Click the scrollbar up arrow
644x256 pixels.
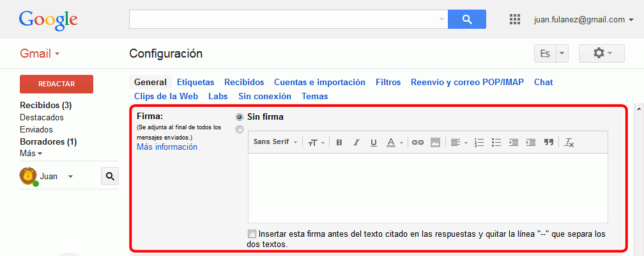click(639, 109)
